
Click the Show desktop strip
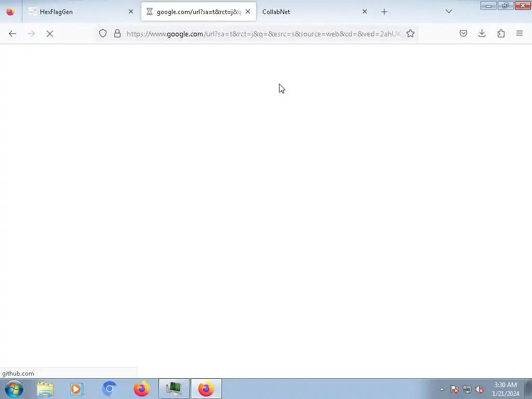click(x=528, y=389)
